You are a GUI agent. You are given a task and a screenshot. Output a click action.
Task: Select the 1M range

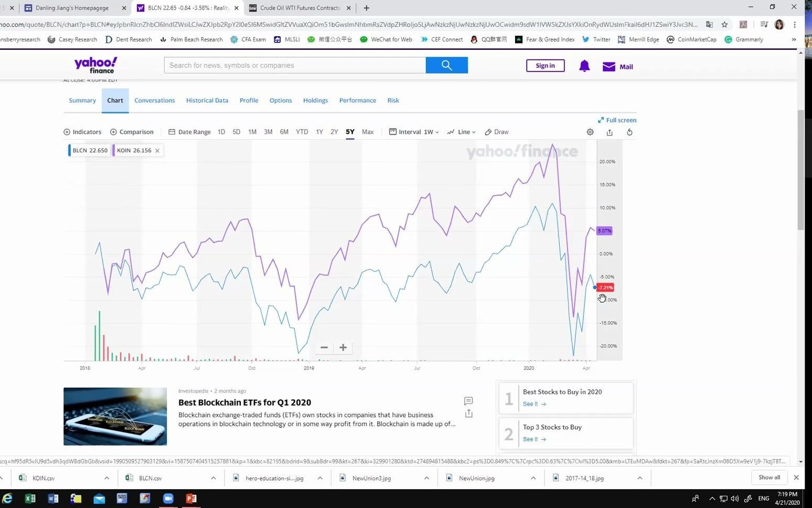point(252,132)
